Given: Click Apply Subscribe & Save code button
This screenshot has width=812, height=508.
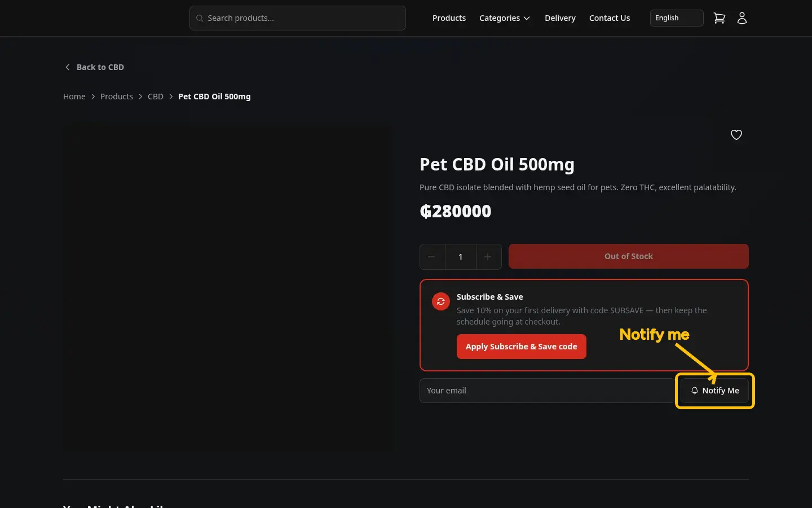Looking at the screenshot, I should click(x=522, y=347).
